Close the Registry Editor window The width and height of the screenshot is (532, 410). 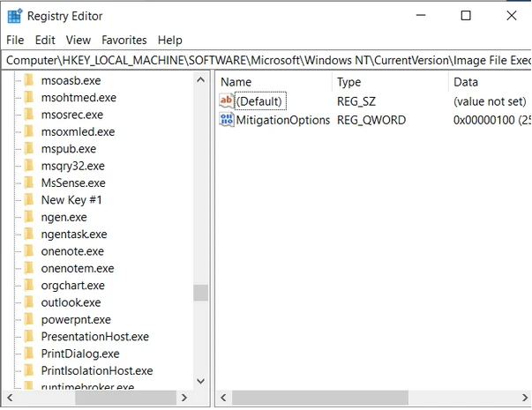coord(512,16)
